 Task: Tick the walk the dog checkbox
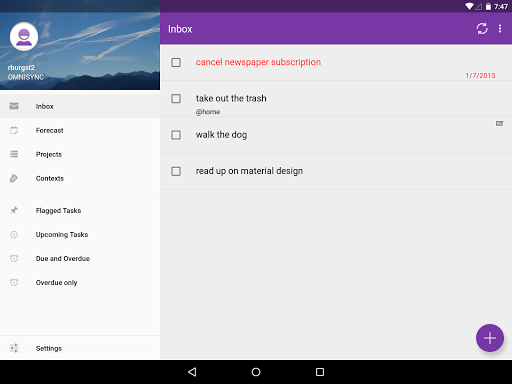click(176, 135)
